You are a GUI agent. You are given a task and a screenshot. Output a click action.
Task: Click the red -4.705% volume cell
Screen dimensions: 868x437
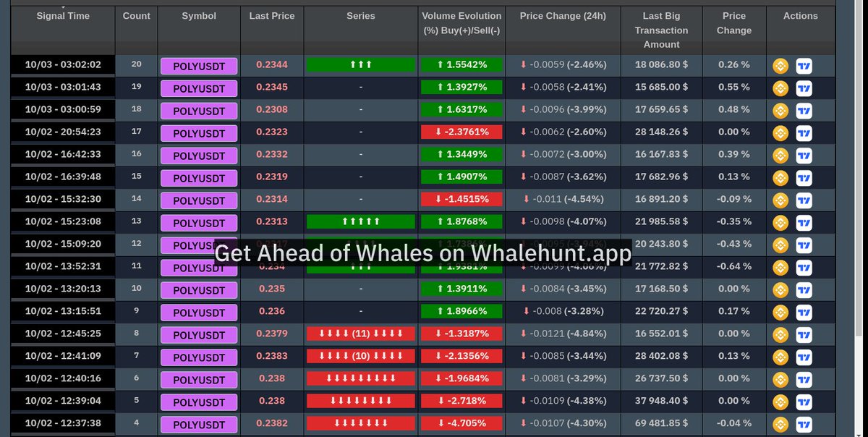pos(461,423)
